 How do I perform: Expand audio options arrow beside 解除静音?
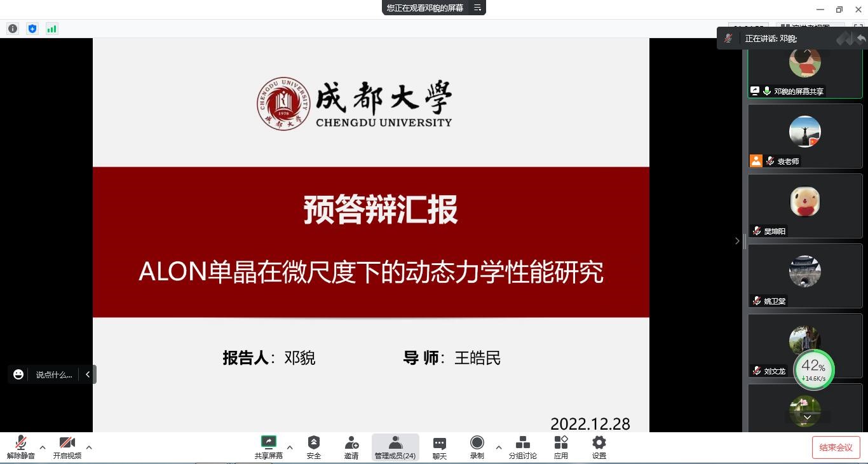pyautogui.click(x=43, y=447)
